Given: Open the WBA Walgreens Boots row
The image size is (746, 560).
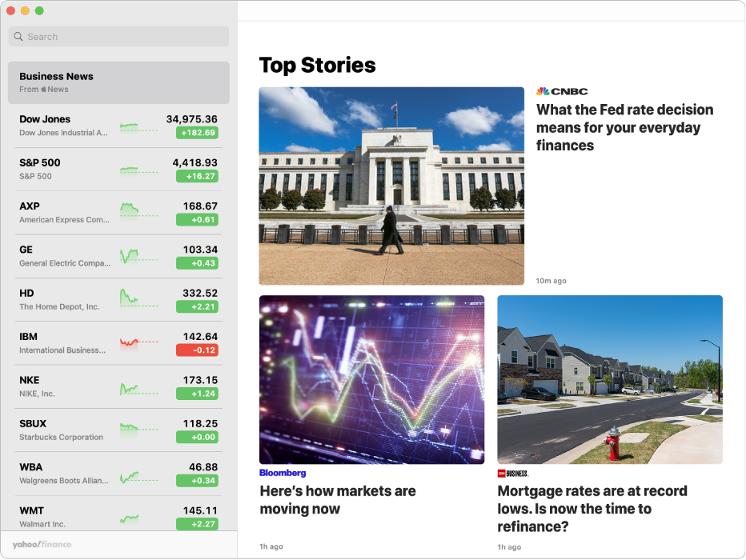Looking at the screenshot, I should point(118,474).
